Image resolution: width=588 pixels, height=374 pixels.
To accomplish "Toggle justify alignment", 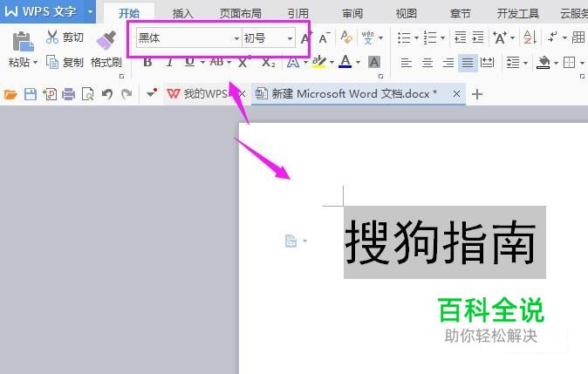I will tap(468, 63).
